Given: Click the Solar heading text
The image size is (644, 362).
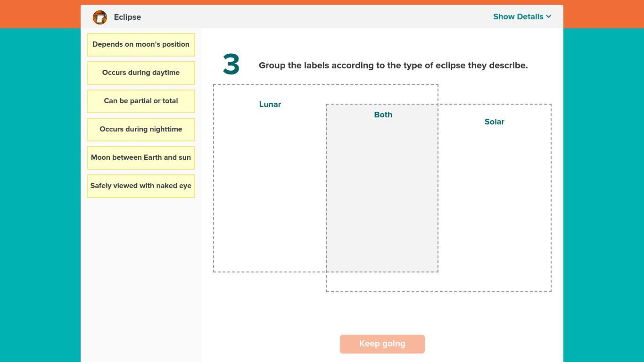Looking at the screenshot, I should pos(494,122).
